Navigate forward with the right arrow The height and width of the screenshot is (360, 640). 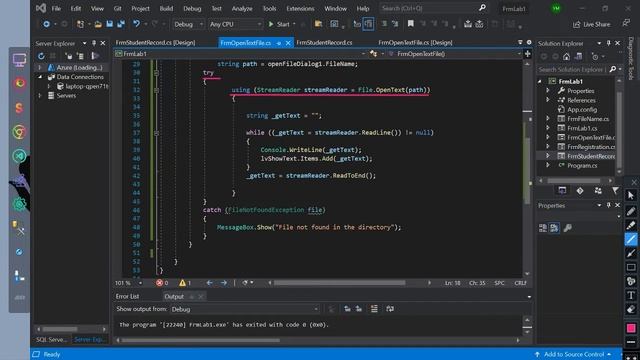click(224, 283)
